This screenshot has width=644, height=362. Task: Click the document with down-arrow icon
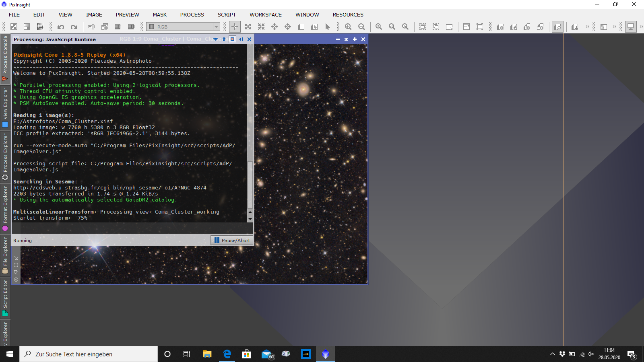pyautogui.click(x=575, y=27)
